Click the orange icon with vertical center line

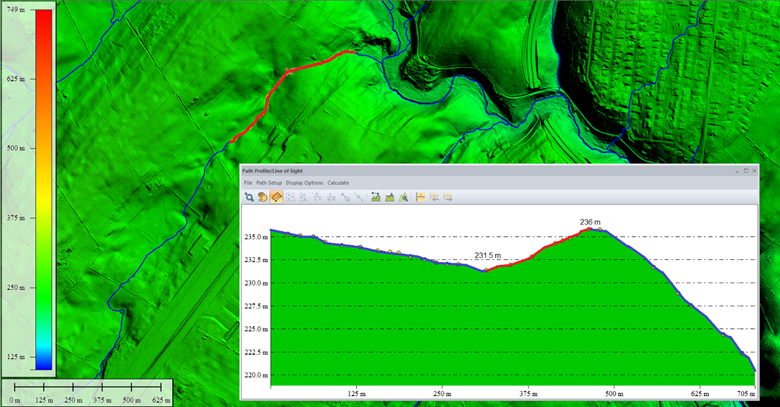pyautogui.click(x=421, y=197)
